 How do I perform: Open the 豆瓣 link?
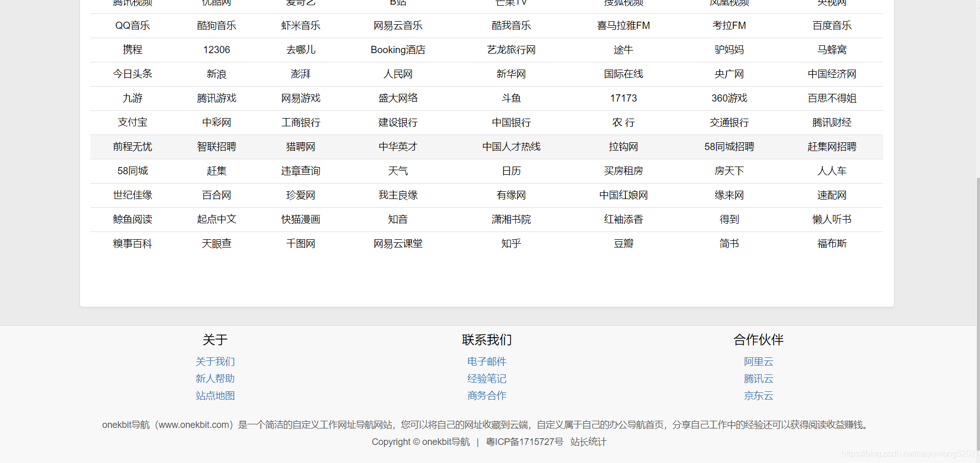pos(623,244)
